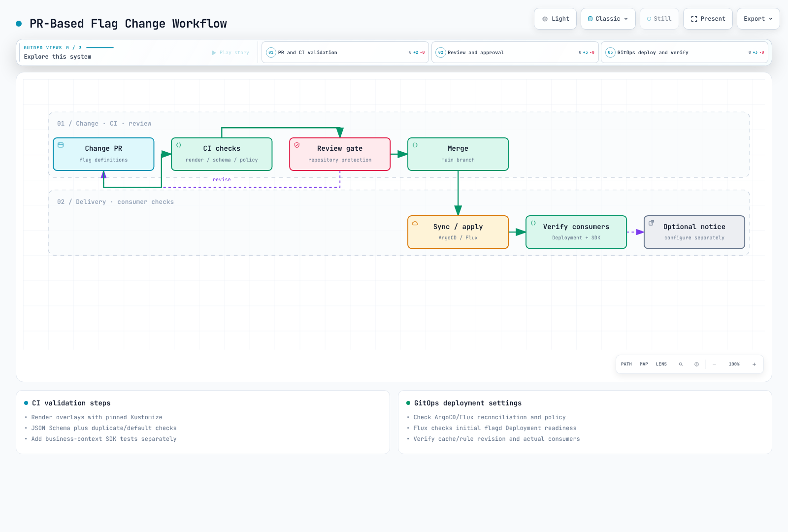Enter Present fullscreen mode
The width and height of the screenshot is (788, 532).
click(x=708, y=19)
